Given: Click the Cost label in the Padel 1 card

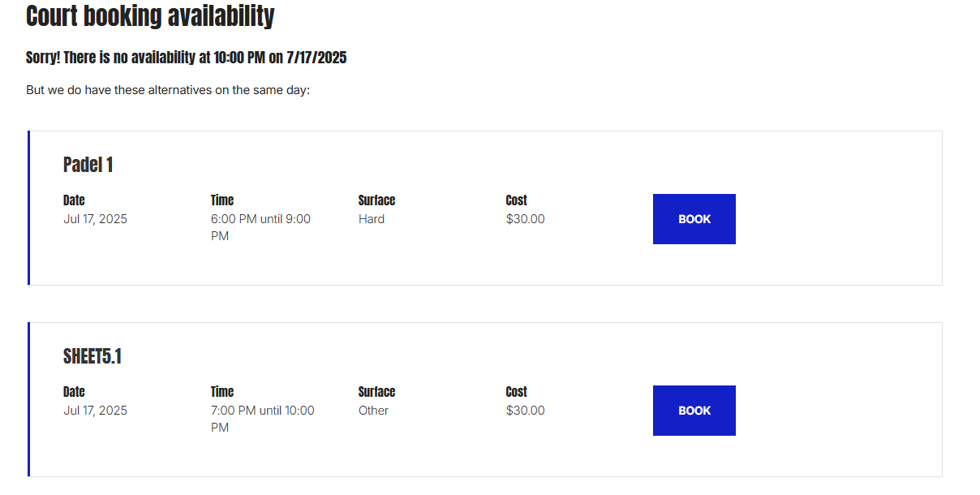Looking at the screenshot, I should click(516, 200).
